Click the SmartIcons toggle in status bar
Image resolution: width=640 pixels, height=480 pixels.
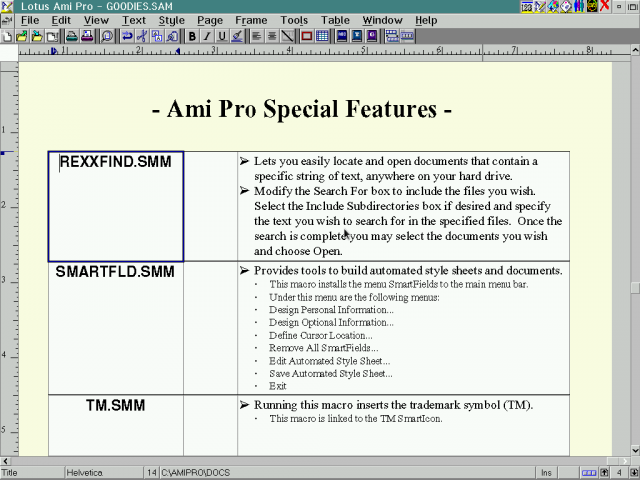589,473
